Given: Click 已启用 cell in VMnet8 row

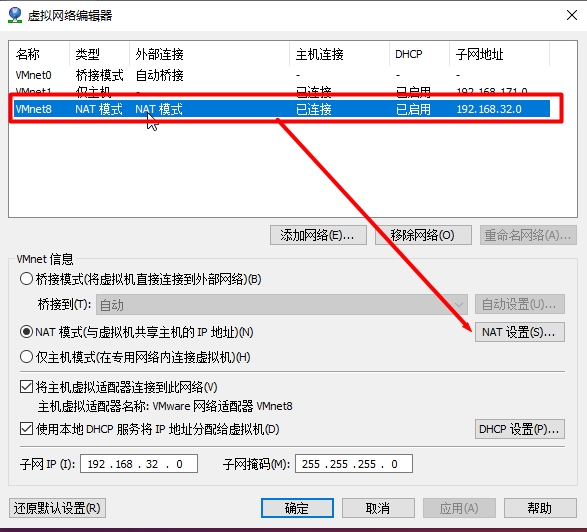Looking at the screenshot, I should coord(413,109).
